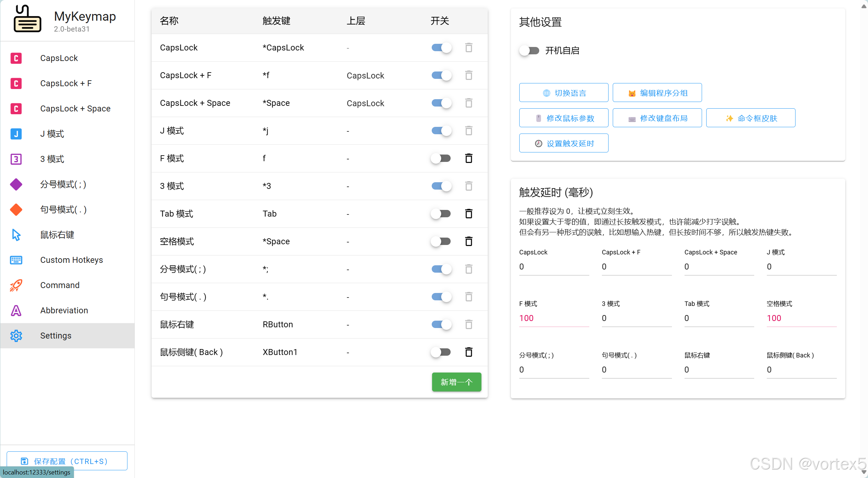
Task: Open J 模式 sidebar item
Action: (68, 134)
